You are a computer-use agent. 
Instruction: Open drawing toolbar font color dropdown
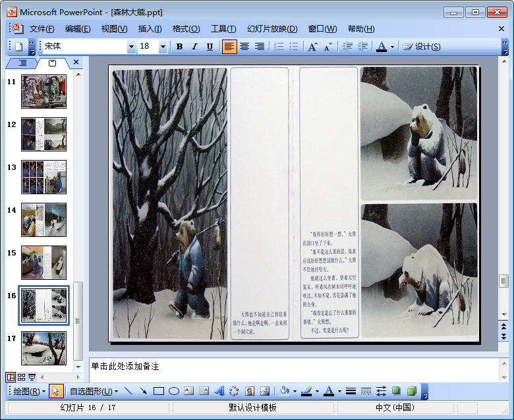tap(339, 391)
